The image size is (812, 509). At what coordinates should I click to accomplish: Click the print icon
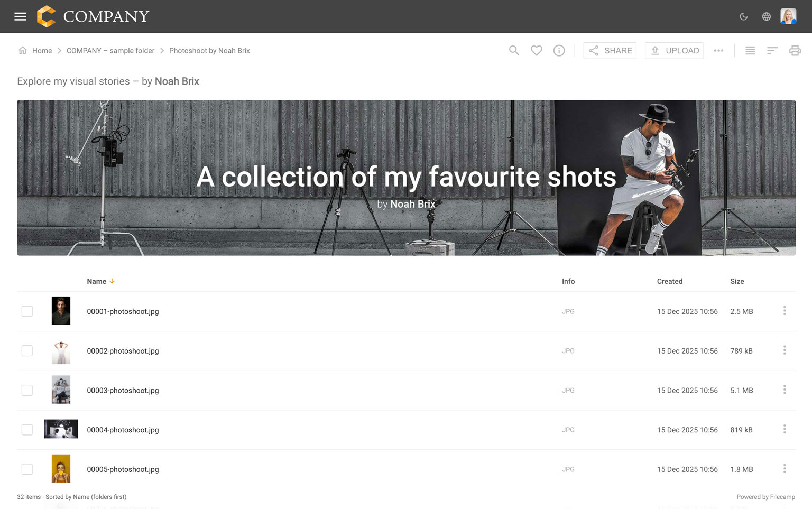[795, 51]
